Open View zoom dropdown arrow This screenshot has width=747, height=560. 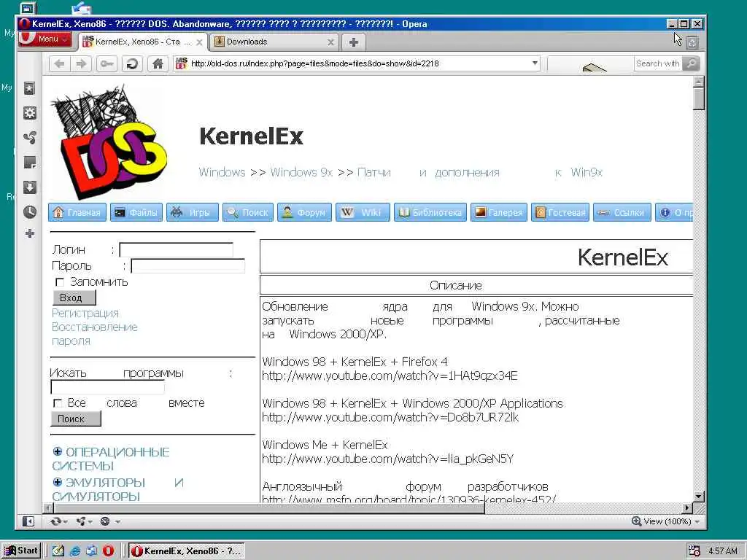[697, 522]
